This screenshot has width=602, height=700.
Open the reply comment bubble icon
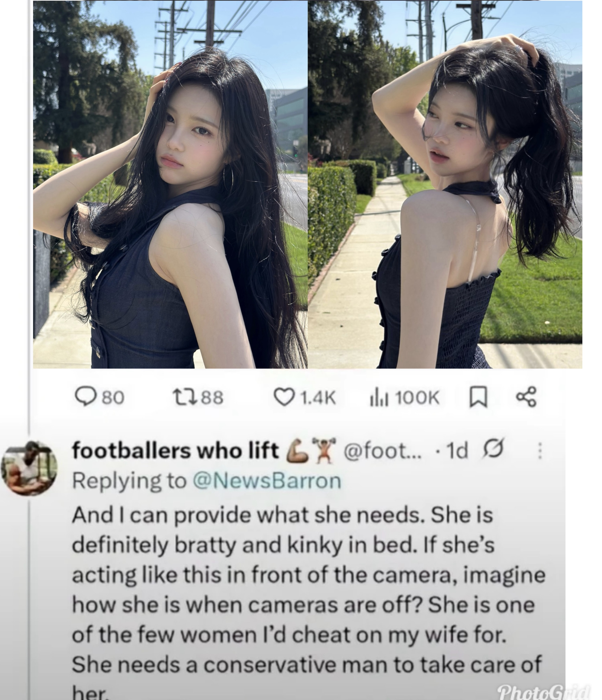tap(85, 396)
